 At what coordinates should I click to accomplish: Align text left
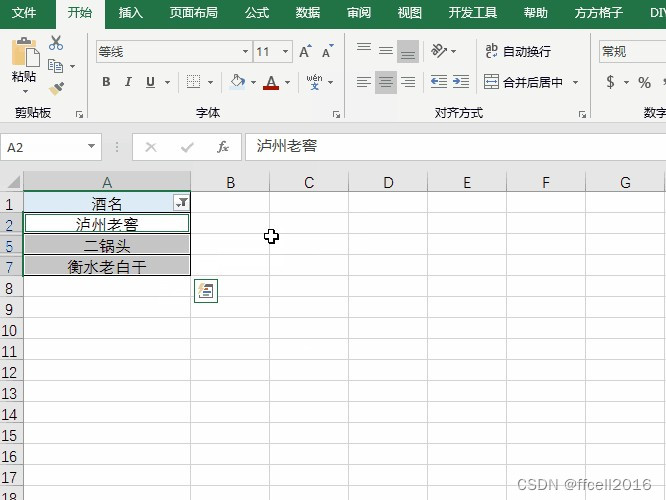click(364, 82)
